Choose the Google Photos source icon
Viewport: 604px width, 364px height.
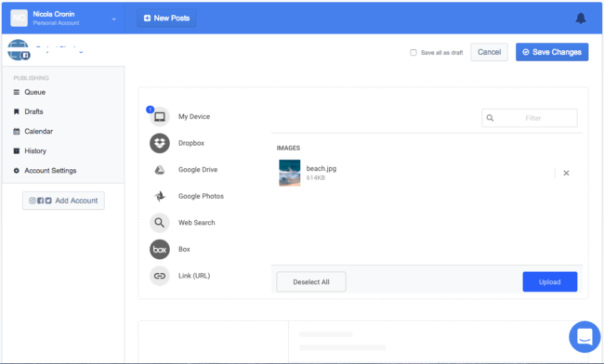160,196
